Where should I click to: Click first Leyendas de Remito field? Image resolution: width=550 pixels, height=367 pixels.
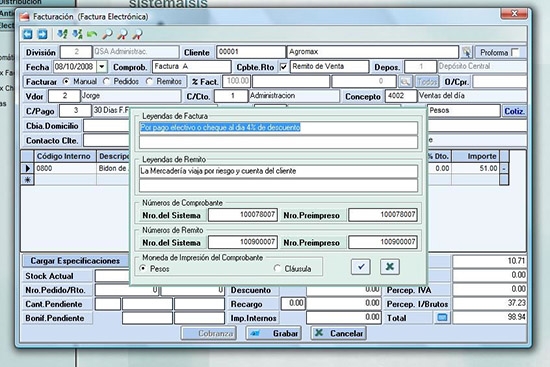coord(279,171)
